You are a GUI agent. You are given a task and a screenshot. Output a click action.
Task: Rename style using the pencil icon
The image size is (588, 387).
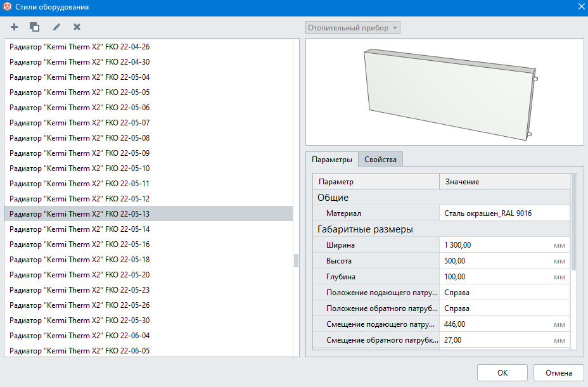pos(56,27)
